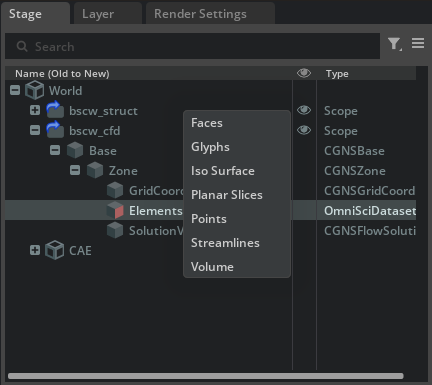Click the GridCoord cube icon
The image size is (432, 385).
pos(115,190)
